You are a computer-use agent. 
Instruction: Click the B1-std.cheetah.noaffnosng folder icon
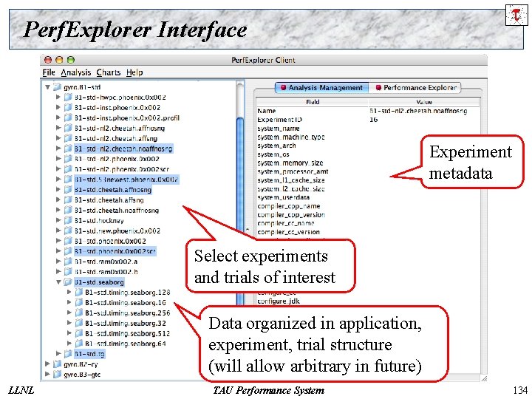[68, 210]
